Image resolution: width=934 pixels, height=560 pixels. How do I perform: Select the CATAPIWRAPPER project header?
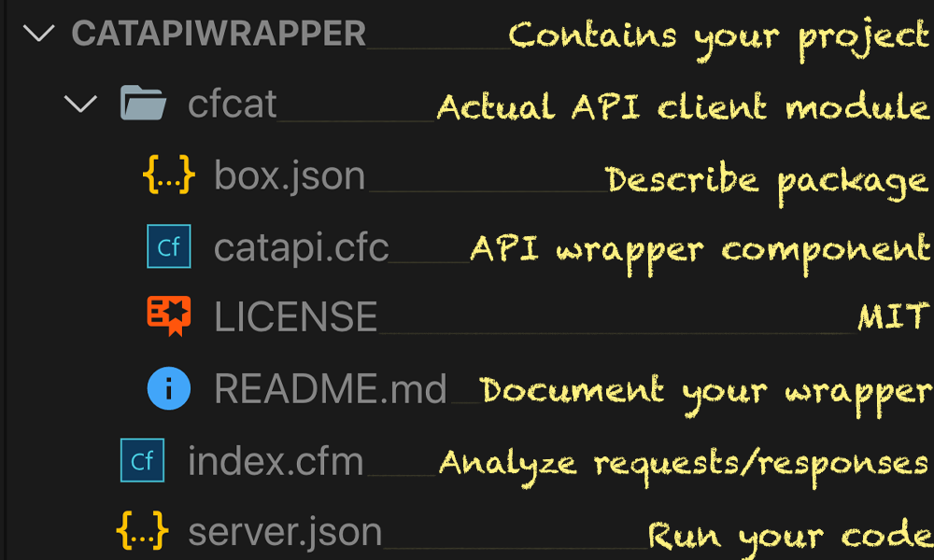219,33
